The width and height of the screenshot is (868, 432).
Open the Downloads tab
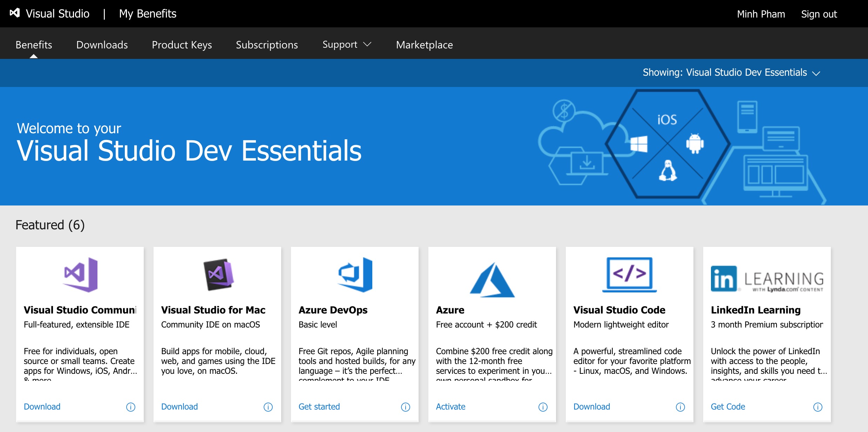click(102, 45)
